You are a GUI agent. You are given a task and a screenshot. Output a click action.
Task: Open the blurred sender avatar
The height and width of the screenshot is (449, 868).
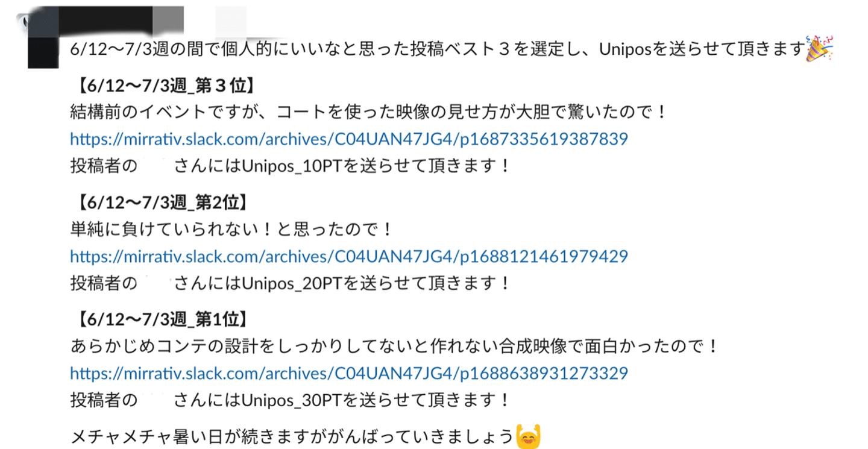click(x=43, y=36)
